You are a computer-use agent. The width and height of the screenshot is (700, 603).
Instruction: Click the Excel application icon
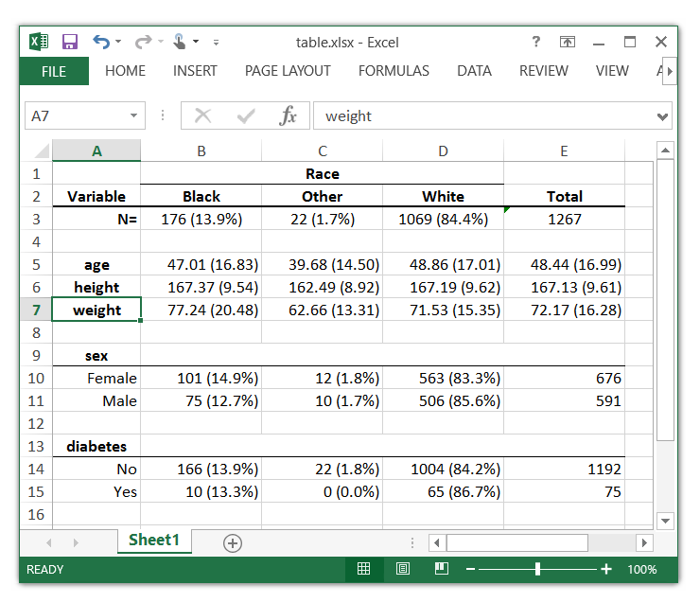[39, 42]
